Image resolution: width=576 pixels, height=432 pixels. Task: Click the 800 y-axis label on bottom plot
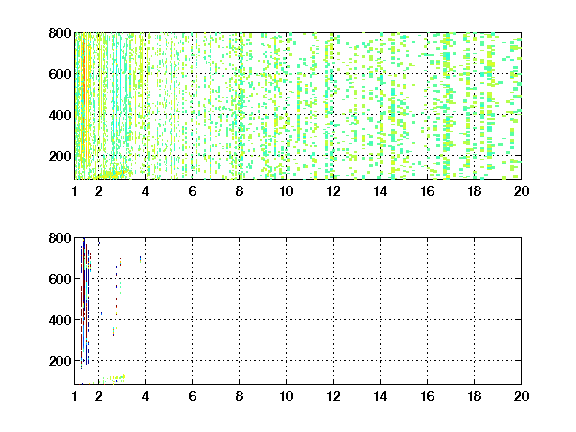60,238
